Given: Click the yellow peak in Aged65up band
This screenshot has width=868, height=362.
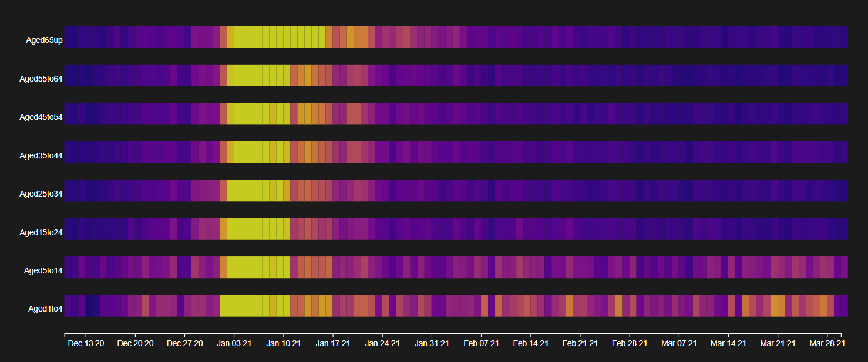Looking at the screenshot, I should pos(276,37).
